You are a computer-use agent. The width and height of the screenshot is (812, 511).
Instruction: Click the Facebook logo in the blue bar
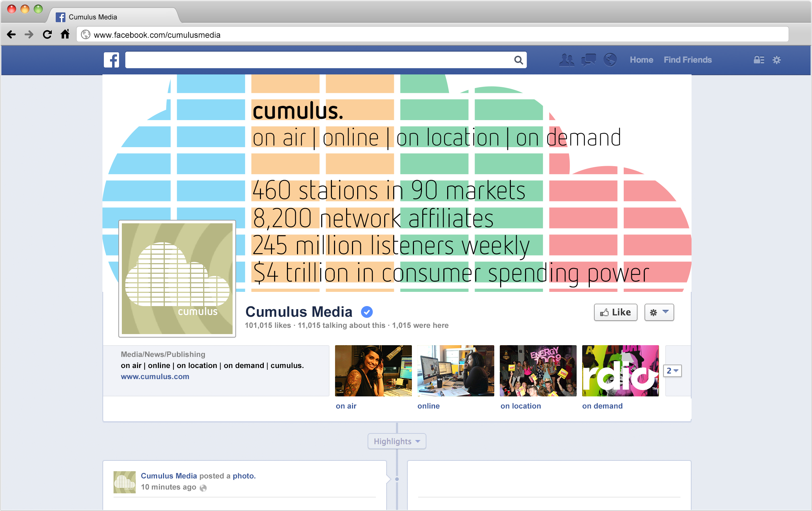pyautogui.click(x=111, y=60)
